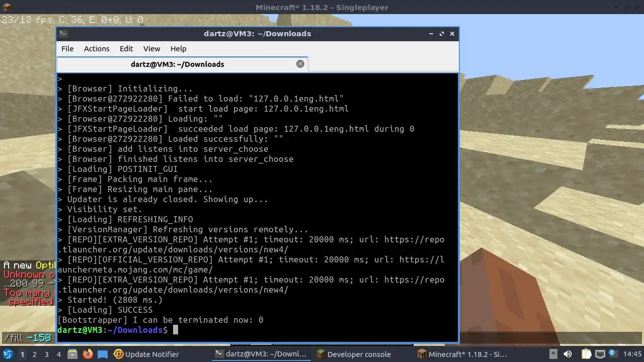Maximize the terminal window
Screen dimensions: 644x362
click(442, 34)
